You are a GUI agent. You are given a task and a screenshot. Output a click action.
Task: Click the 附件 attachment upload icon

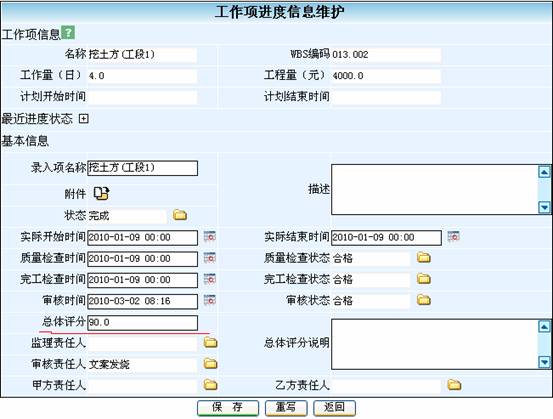[102, 193]
